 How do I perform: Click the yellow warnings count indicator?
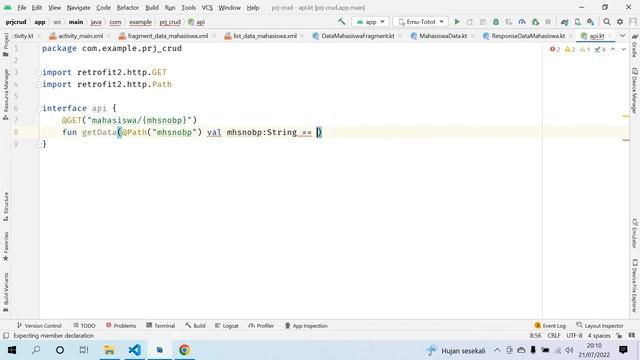[570, 49]
